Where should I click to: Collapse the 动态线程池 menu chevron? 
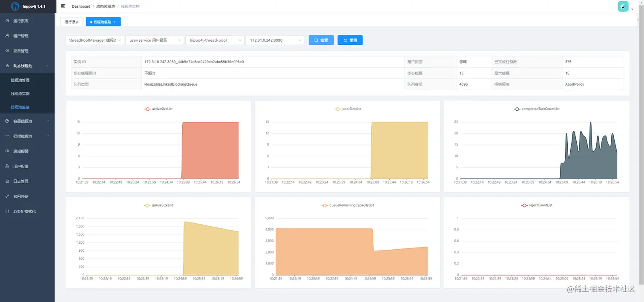(x=47, y=66)
